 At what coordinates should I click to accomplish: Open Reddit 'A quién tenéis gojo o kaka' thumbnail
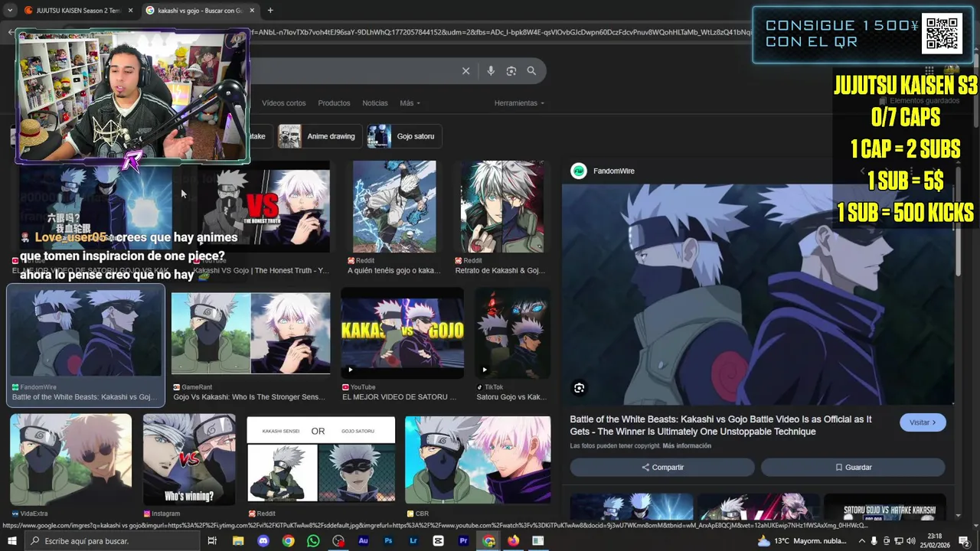(394, 207)
